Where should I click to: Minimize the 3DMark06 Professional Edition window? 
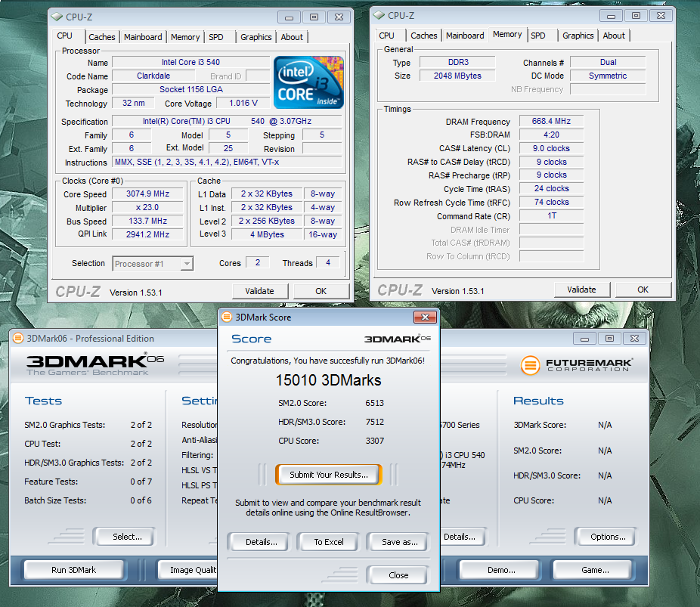(x=584, y=339)
